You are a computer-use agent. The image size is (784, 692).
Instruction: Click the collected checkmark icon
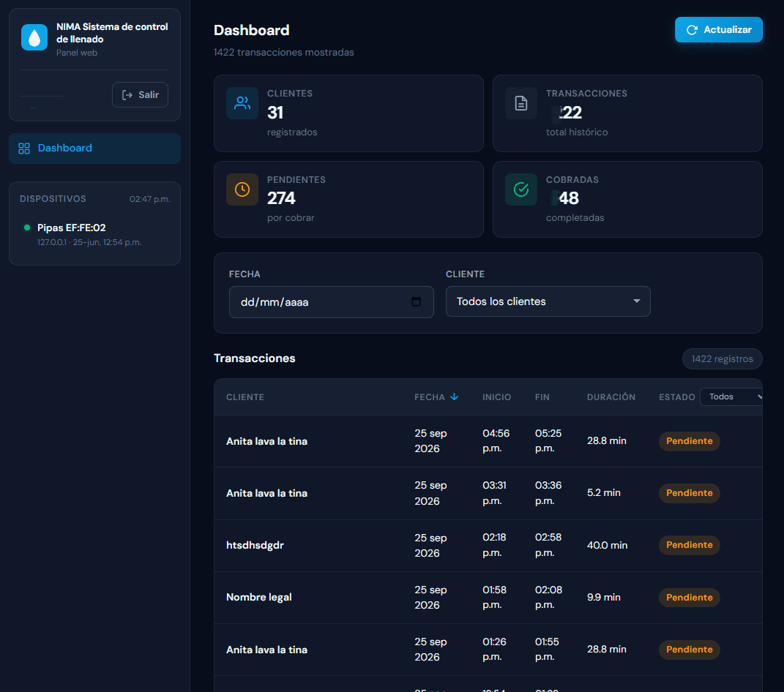[x=521, y=189]
